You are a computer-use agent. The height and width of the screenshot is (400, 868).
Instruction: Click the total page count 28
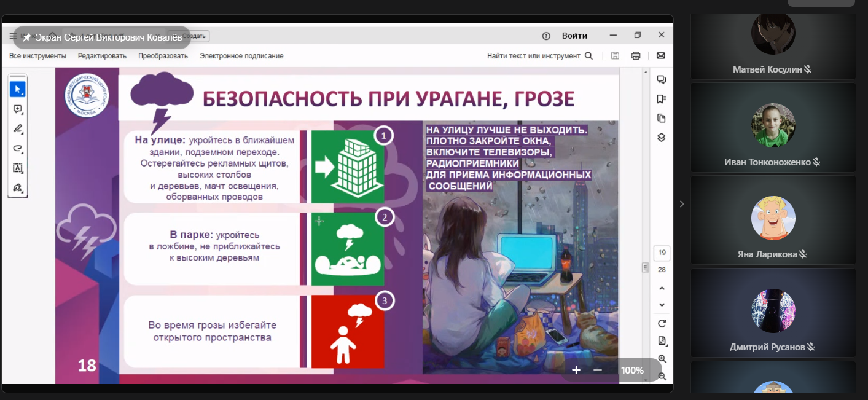(662, 270)
